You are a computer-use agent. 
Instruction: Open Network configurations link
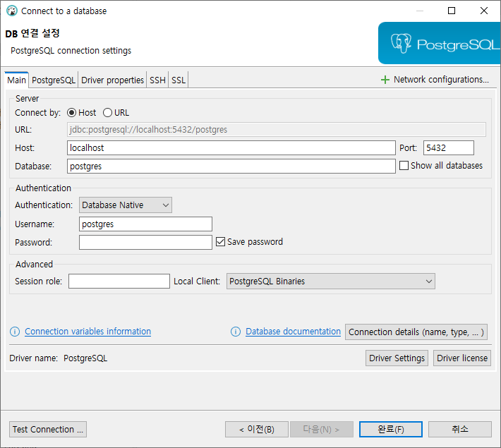point(441,79)
